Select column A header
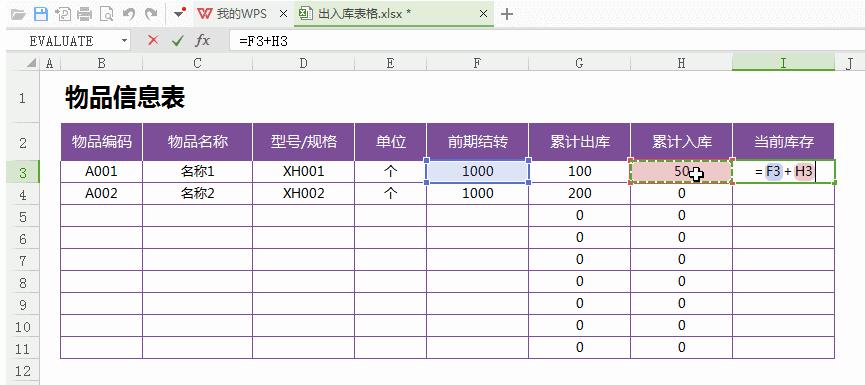 [50, 64]
